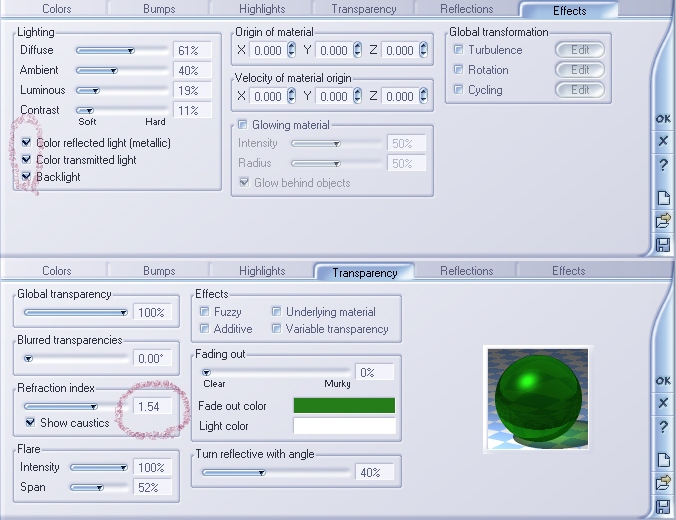Click the Global transparency 100% value field
Viewport: 676px width, 520px height.
(153, 312)
